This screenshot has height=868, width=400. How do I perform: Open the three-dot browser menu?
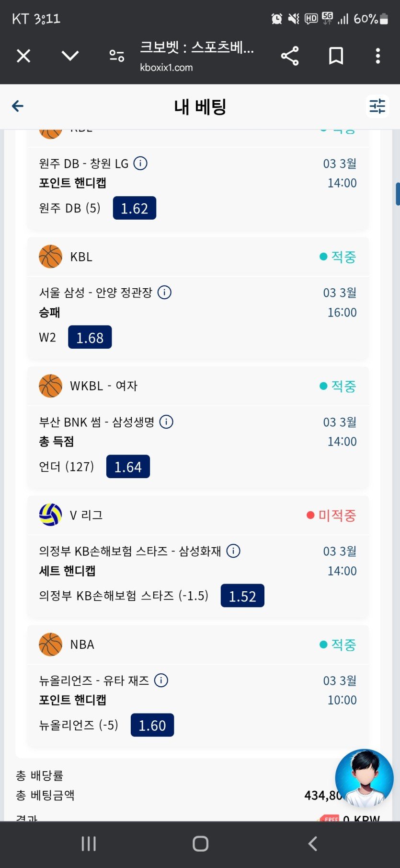[378, 56]
